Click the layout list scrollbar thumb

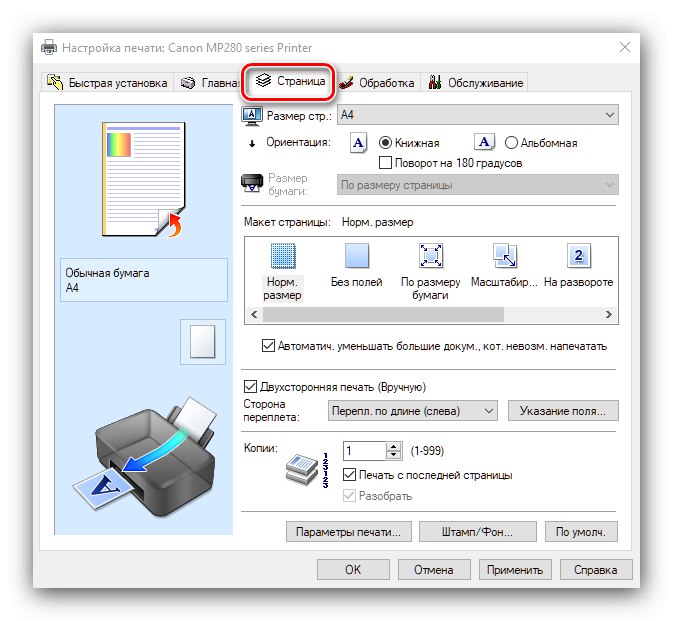click(x=383, y=315)
